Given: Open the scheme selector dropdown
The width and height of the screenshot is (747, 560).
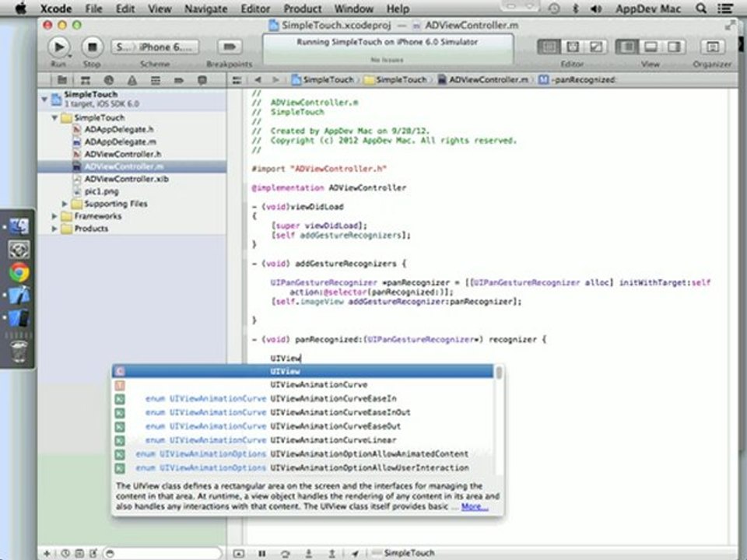Looking at the screenshot, I should (155, 47).
